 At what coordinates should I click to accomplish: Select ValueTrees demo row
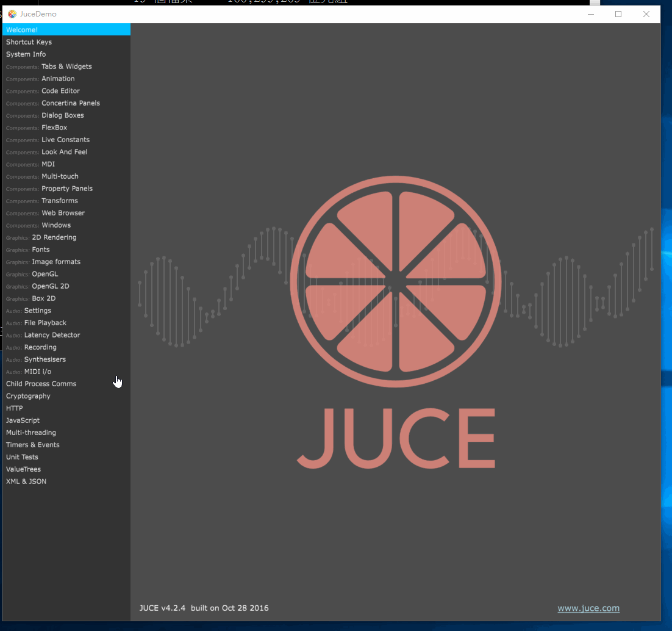tap(66, 470)
